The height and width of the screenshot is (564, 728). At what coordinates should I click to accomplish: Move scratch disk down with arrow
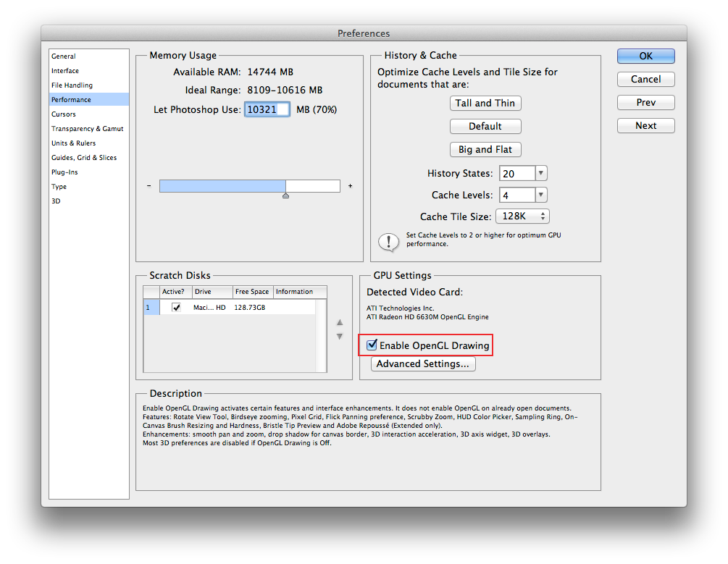(x=340, y=337)
